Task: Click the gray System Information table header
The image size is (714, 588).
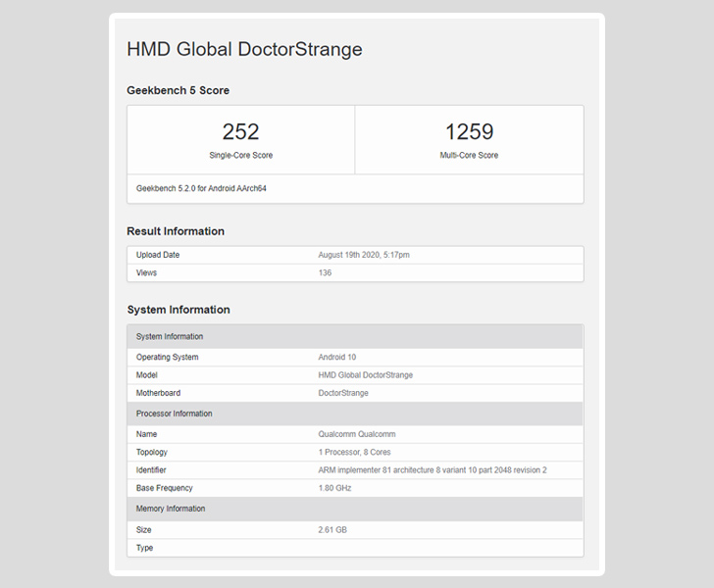Action: pos(355,337)
